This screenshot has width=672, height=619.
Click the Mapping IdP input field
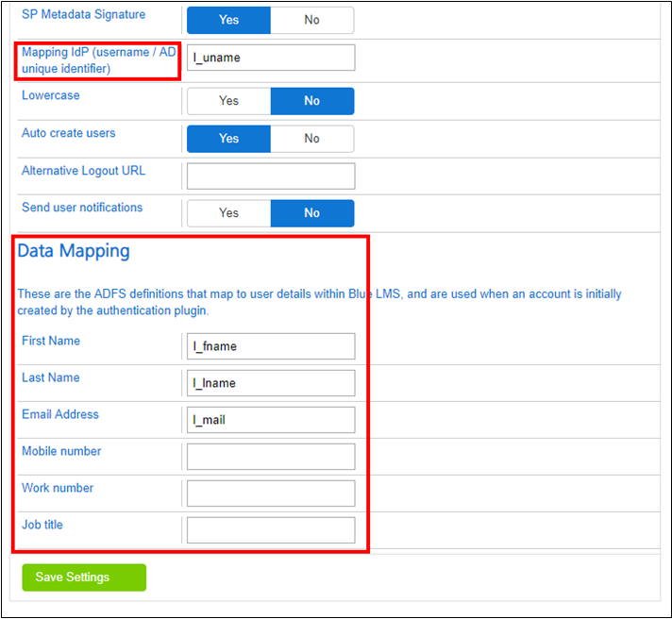[x=271, y=58]
